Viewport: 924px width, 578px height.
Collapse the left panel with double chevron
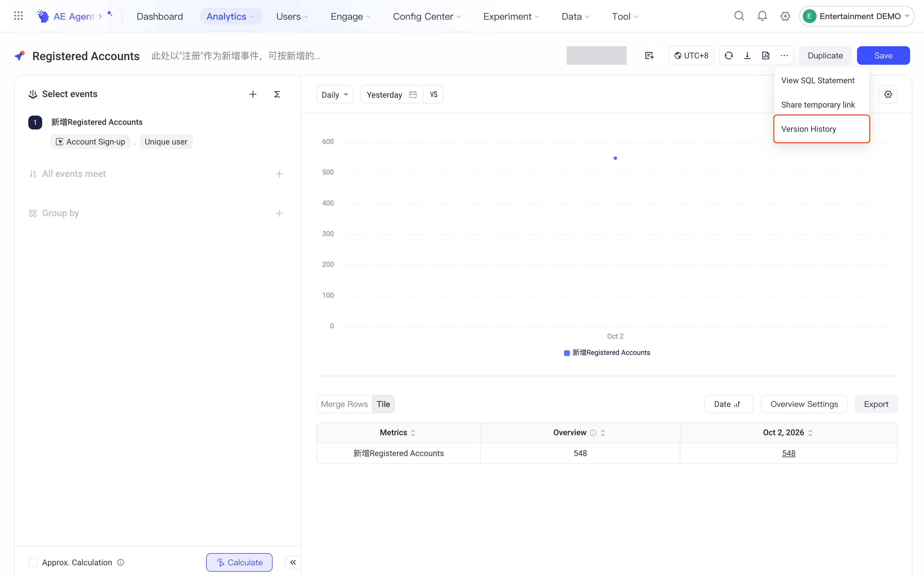(x=293, y=562)
